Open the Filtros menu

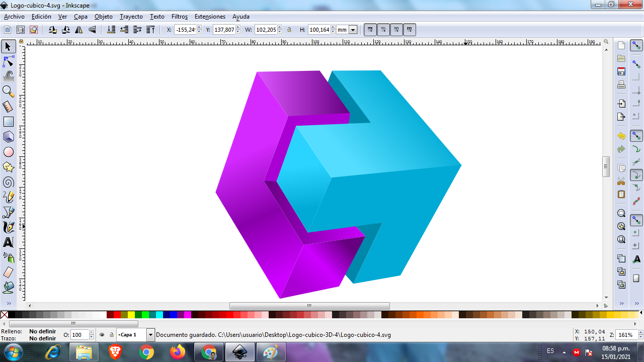point(180,17)
